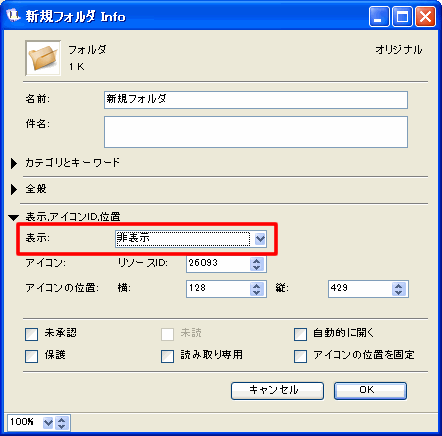The width and height of the screenshot is (442, 436).
Task: Click the 縦 position stepper arrows
Action: [x=398, y=289]
